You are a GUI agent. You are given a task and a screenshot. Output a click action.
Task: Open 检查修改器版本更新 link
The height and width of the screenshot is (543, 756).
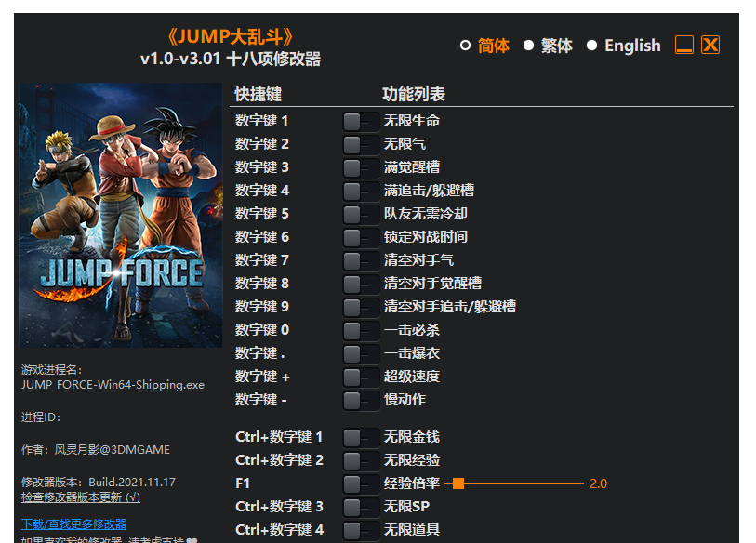pyautogui.click(x=81, y=497)
